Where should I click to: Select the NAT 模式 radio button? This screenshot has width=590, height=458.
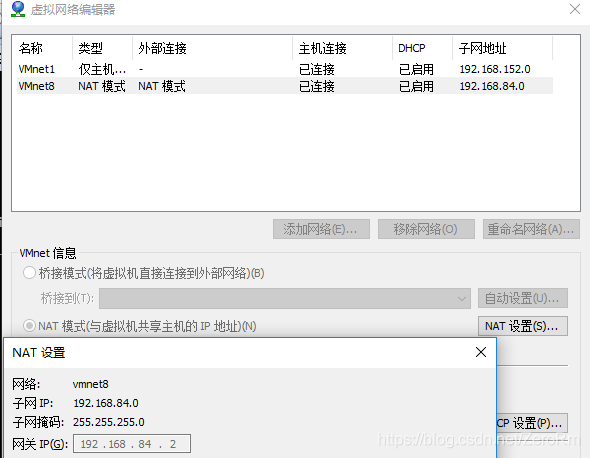[x=29, y=326]
